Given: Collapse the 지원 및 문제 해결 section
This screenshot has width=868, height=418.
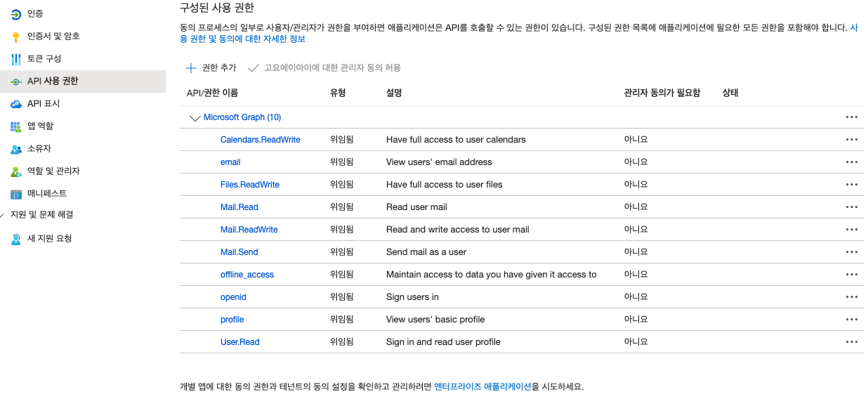Looking at the screenshot, I should (x=2, y=215).
